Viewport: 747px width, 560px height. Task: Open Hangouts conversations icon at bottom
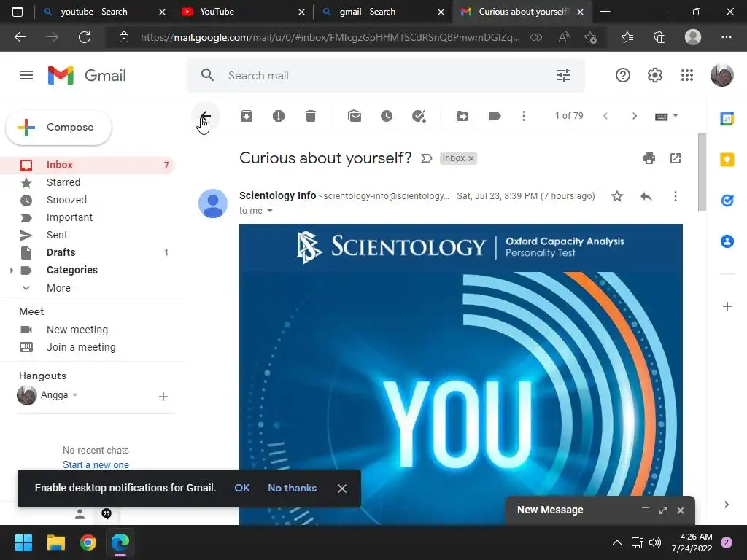107,514
